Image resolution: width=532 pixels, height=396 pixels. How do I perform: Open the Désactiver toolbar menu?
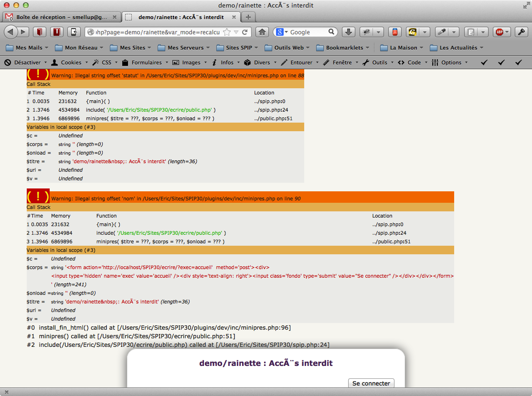pyautogui.click(x=25, y=63)
